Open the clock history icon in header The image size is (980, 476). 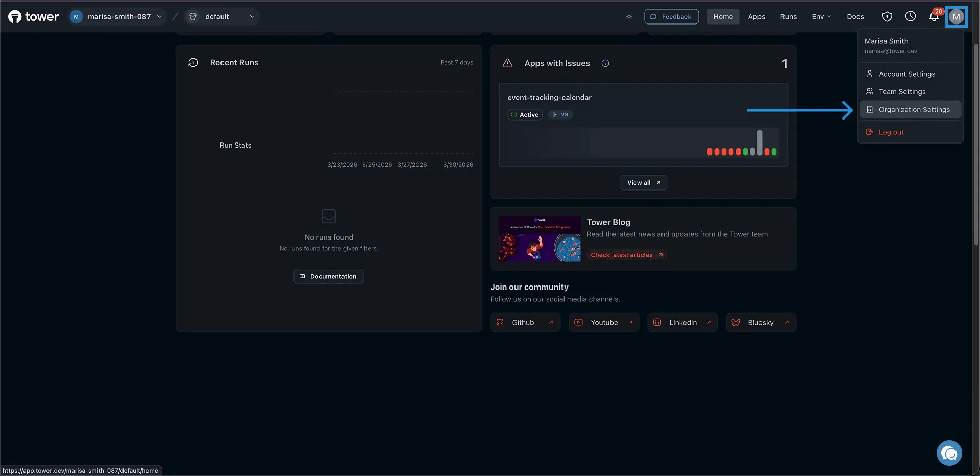click(x=911, y=16)
